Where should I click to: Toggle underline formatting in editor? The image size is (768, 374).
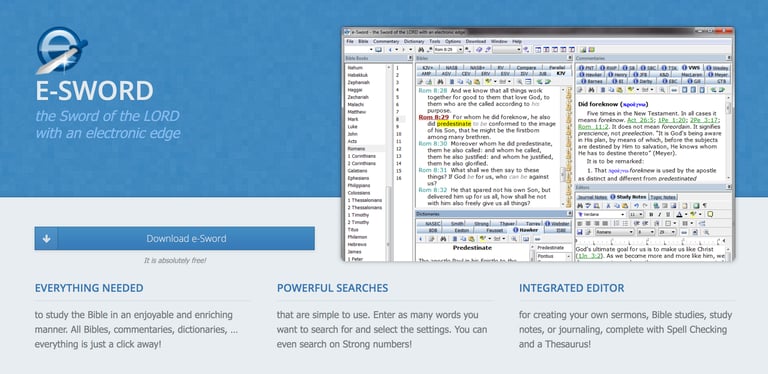click(668, 214)
